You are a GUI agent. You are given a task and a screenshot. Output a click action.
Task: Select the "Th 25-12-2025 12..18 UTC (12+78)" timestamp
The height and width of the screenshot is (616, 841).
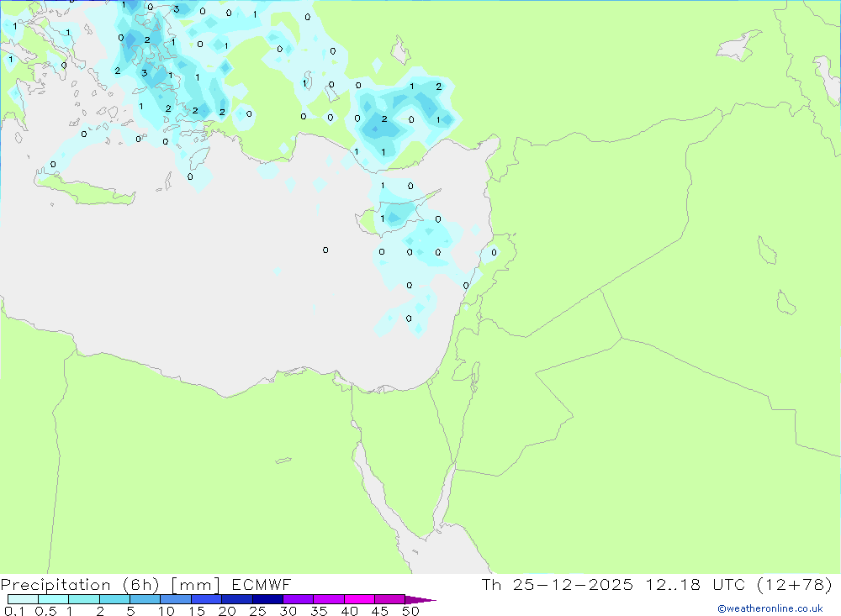(x=657, y=584)
